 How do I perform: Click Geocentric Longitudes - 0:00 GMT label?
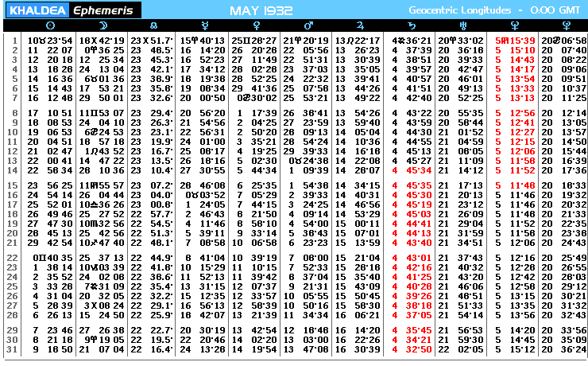(494, 10)
